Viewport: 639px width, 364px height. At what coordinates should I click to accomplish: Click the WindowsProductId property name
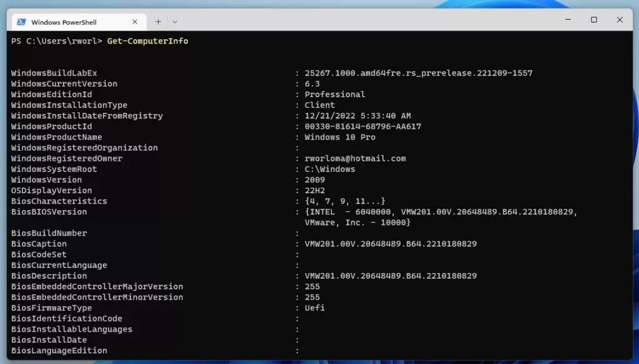(x=51, y=127)
